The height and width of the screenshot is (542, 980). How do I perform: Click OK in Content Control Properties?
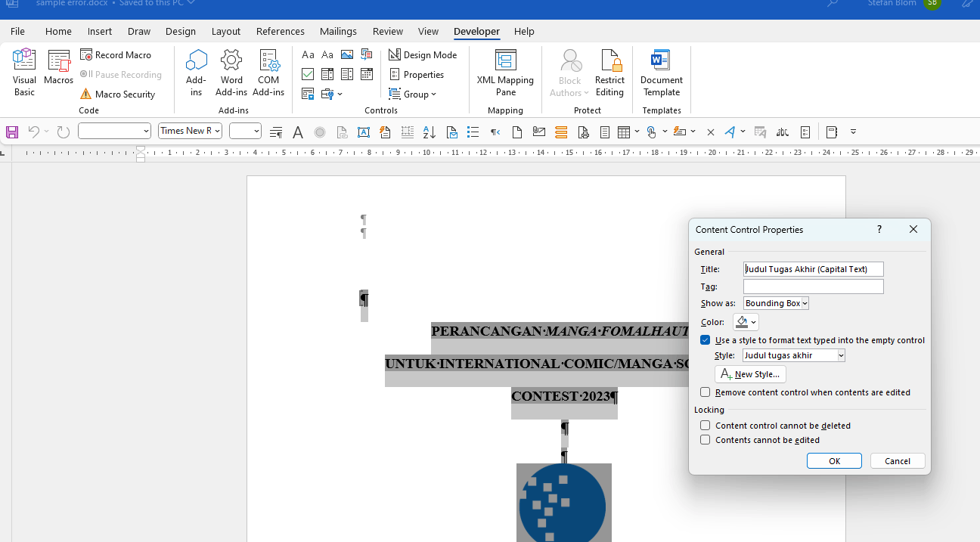[x=834, y=461]
